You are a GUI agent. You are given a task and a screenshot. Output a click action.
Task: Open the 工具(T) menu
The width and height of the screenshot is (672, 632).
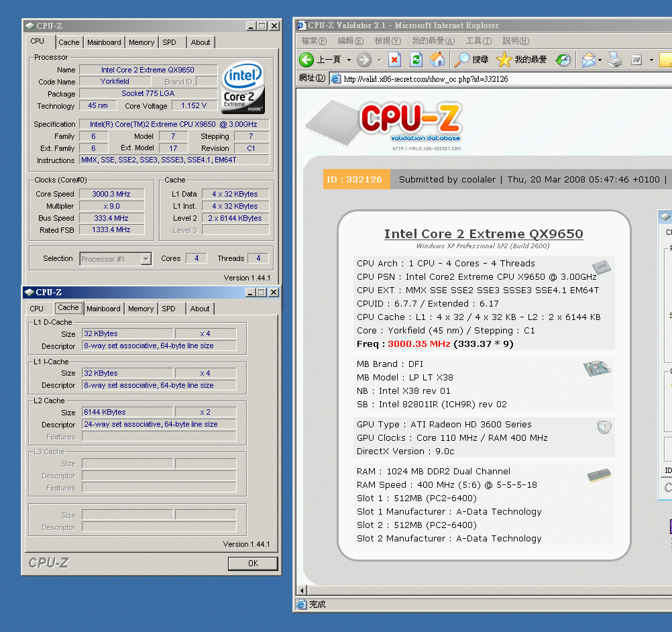479,41
